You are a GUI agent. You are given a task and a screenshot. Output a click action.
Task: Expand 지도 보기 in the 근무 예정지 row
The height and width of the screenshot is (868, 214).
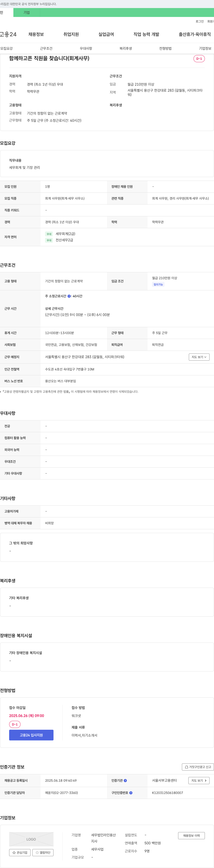click(x=199, y=357)
